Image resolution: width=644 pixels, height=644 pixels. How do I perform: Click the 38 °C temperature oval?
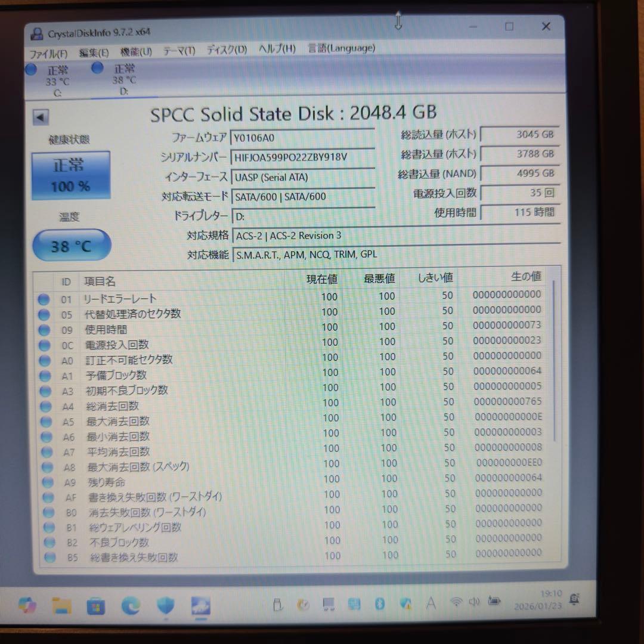[x=71, y=246]
